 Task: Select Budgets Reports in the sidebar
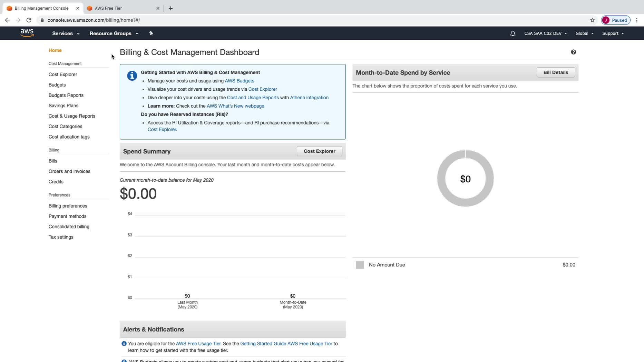coord(66,95)
